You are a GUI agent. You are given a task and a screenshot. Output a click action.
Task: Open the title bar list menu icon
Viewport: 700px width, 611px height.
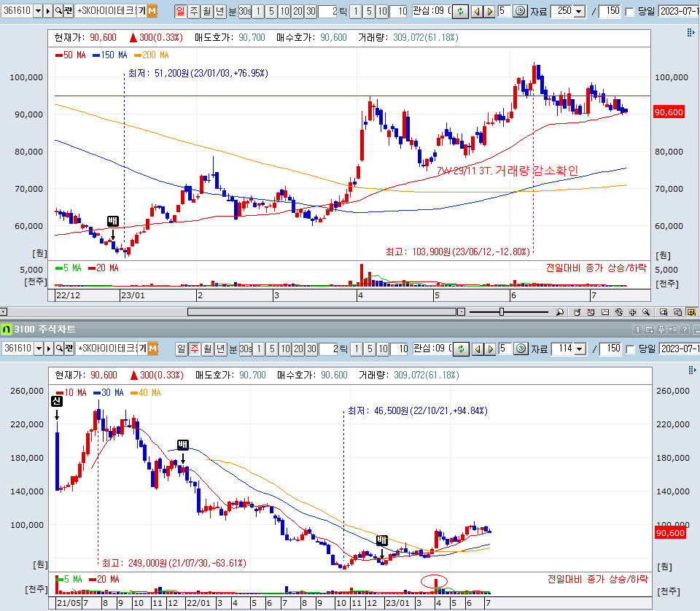click(673, 330)
